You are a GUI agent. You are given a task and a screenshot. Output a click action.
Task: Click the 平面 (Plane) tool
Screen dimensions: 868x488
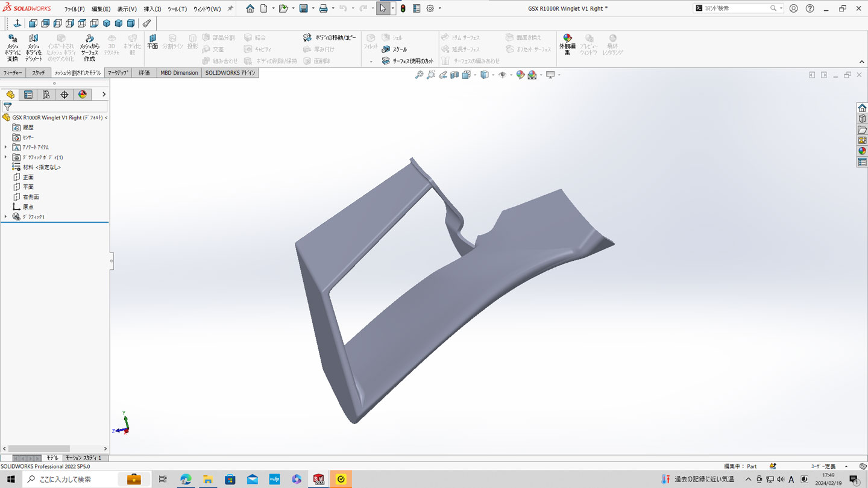[x=153, y=42]
